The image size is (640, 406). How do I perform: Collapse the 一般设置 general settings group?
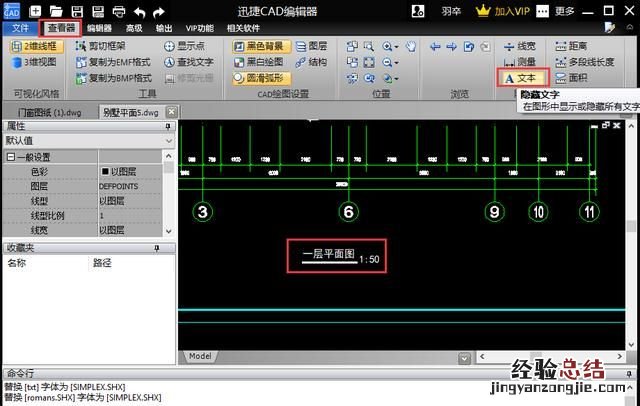click(x=10, y=157)
